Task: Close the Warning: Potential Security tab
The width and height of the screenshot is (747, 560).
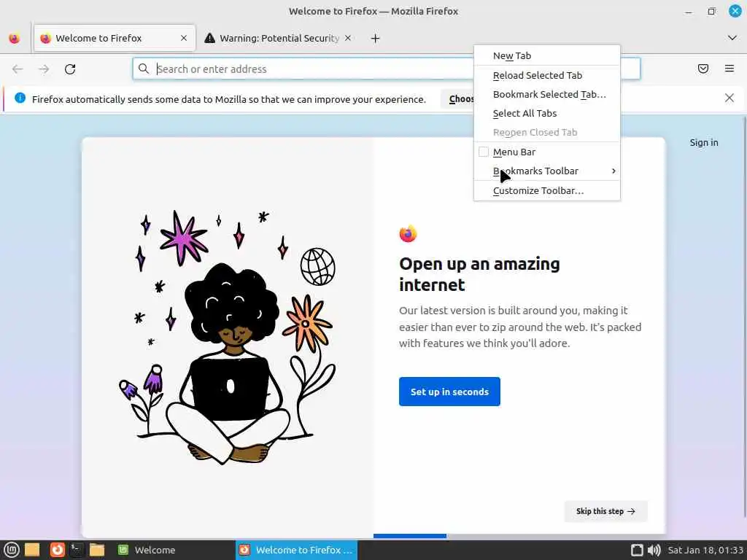Action: [348, 38]
